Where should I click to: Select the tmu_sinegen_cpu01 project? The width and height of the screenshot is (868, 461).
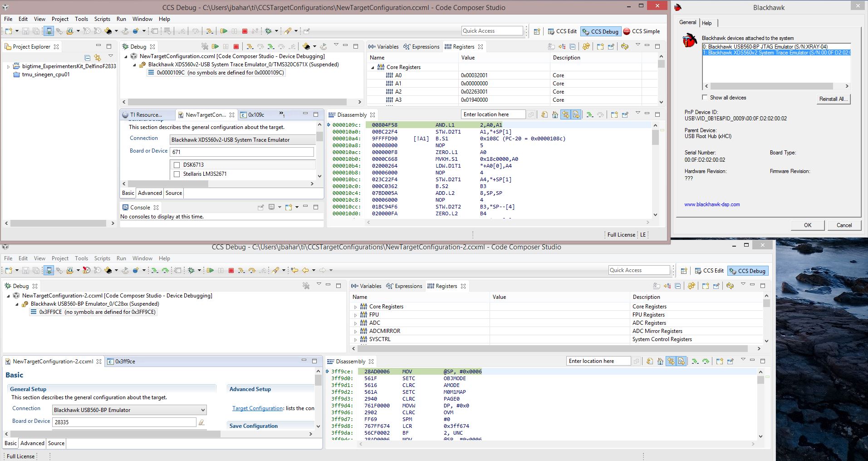click(x=45, y=74)
